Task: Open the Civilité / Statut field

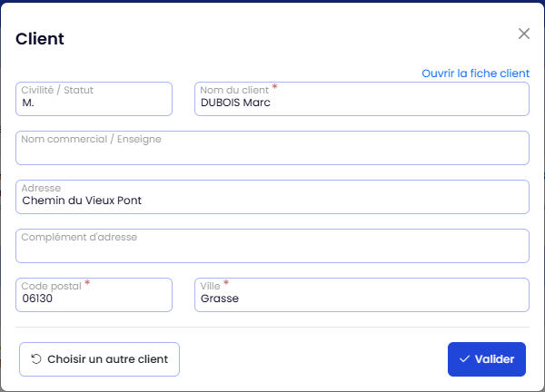Action: [x=94, y=99]
